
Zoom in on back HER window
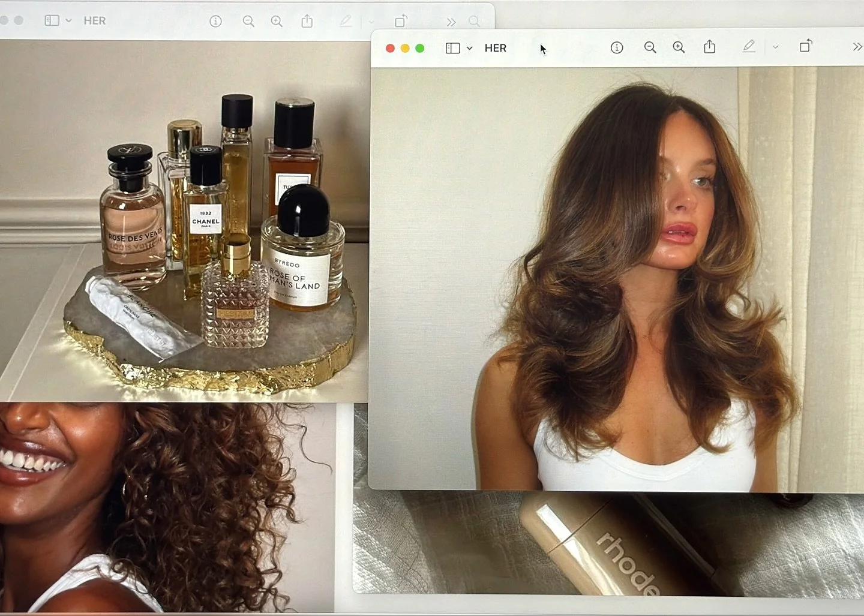tap(277, 22)
